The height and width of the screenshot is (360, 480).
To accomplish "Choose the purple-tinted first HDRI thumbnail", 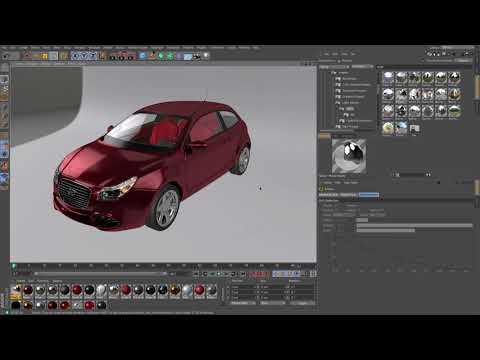I will (x=388, y=78).
